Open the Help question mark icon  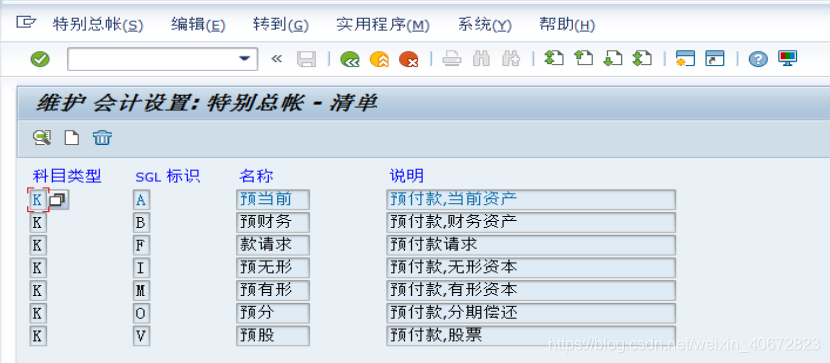click(x=758, y=59)
